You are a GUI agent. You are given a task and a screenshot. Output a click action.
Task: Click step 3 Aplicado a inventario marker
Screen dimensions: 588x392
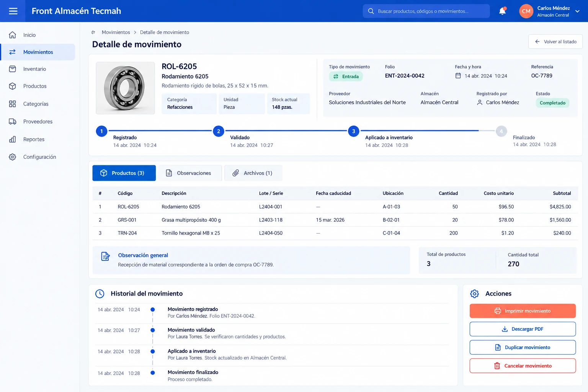[x=353, y=131]
